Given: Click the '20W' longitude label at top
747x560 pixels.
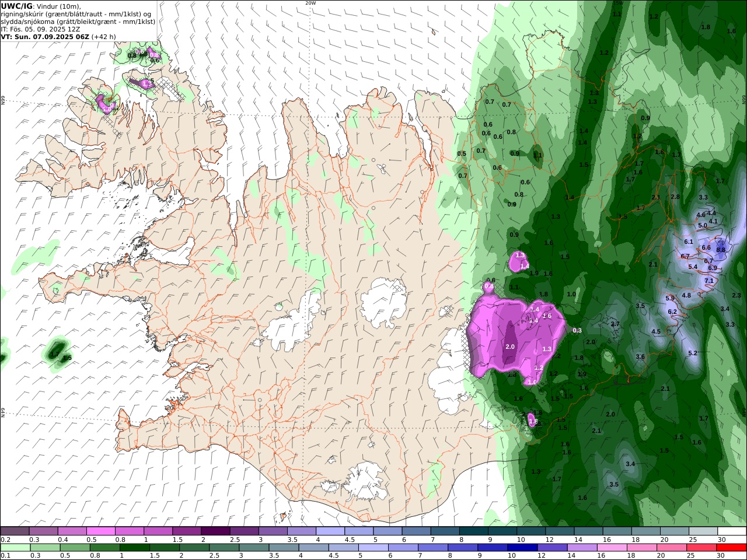Looking at the screenshot, I should click(x=310, y=3).
